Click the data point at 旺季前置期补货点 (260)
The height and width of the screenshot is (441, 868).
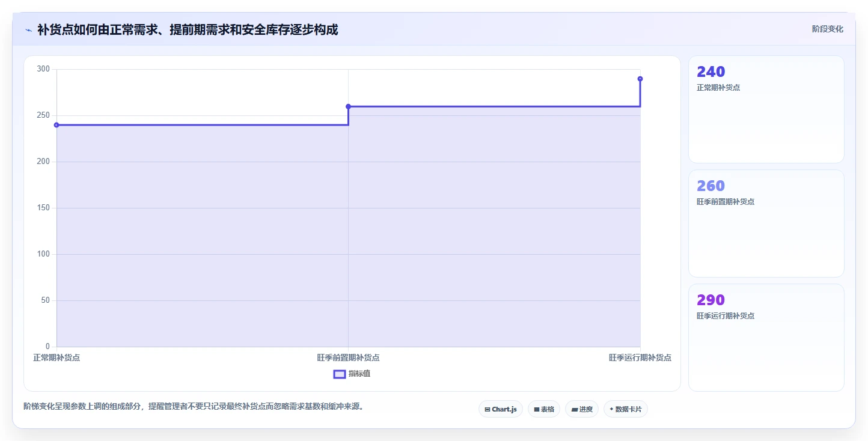coord(348,106)
